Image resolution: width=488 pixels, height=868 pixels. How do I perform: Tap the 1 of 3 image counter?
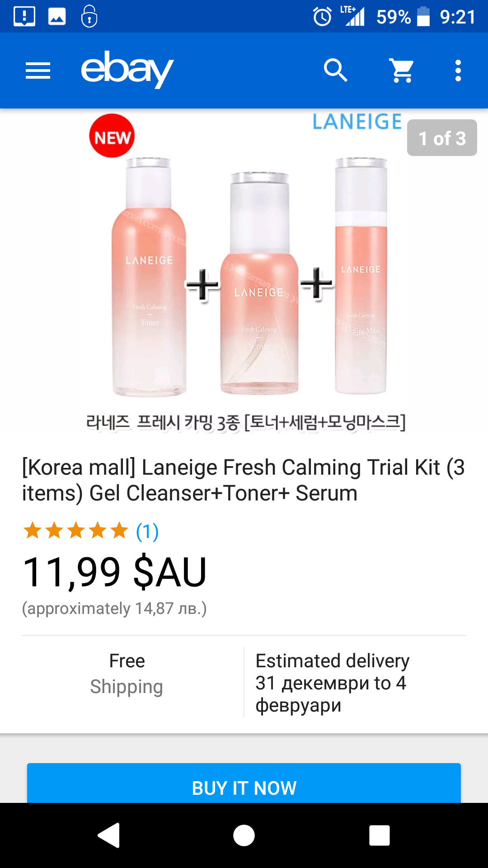pos(442,138)
